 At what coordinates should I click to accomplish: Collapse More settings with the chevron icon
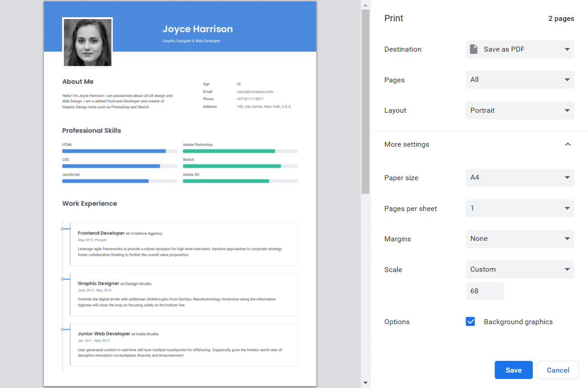point(568,144)
